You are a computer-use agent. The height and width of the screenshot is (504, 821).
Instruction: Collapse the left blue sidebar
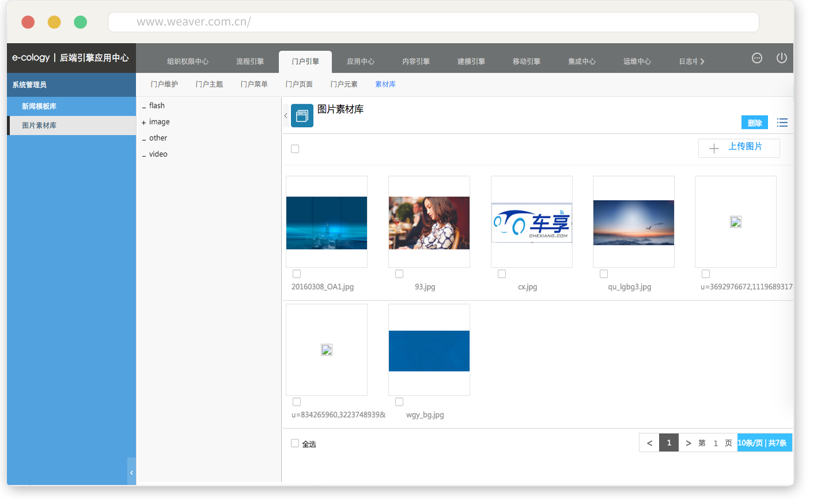[x=131, y=472]
